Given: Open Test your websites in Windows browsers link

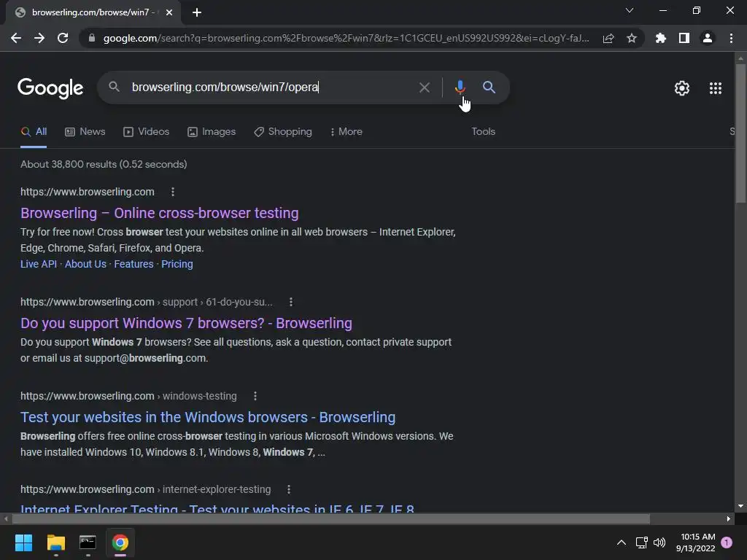Looking at the screenshot, I should click(x=208, y=417).
